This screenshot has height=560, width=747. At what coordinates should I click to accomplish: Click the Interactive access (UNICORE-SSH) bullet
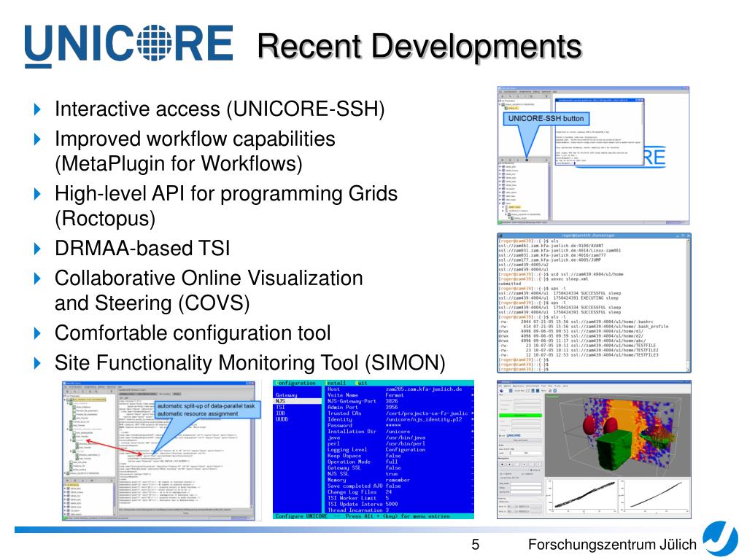click(220, 109)
